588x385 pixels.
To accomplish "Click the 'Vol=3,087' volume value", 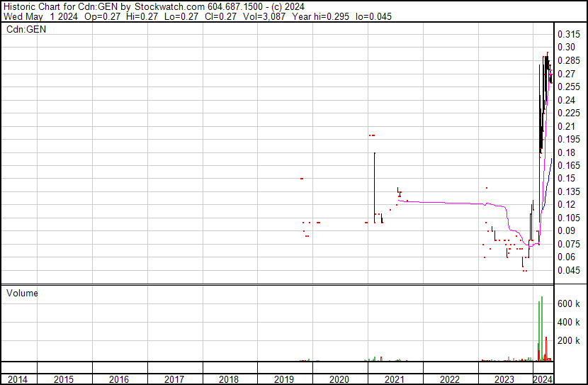I will (264, 16).
